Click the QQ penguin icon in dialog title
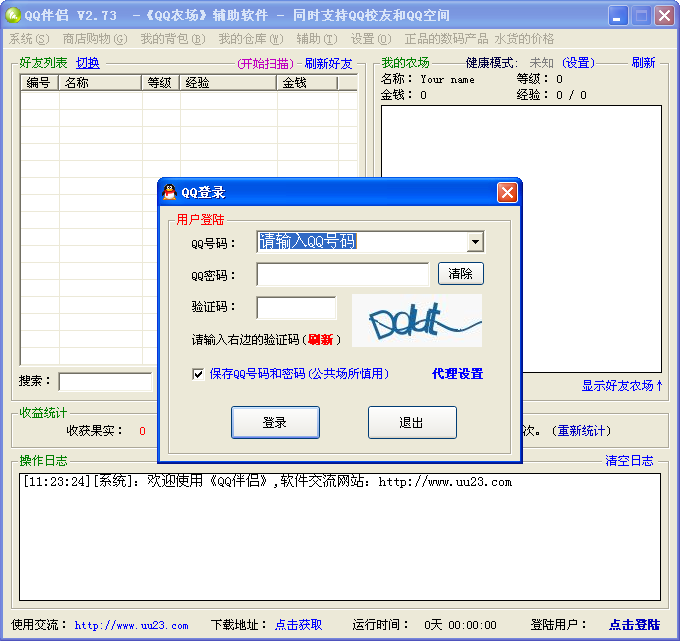This screenshot has height=641, width=680. tap(170, 192)
